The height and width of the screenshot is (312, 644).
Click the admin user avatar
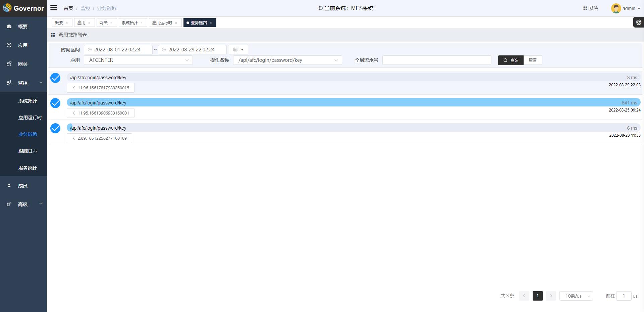(x=616, y=8)
